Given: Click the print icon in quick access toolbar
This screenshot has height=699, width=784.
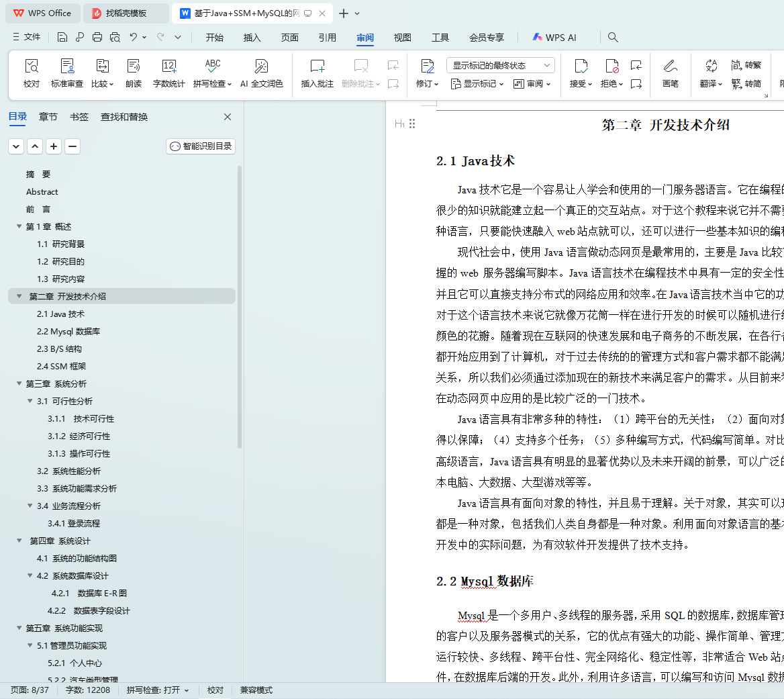Looking at the screenshot, I should tap(97, 38).
